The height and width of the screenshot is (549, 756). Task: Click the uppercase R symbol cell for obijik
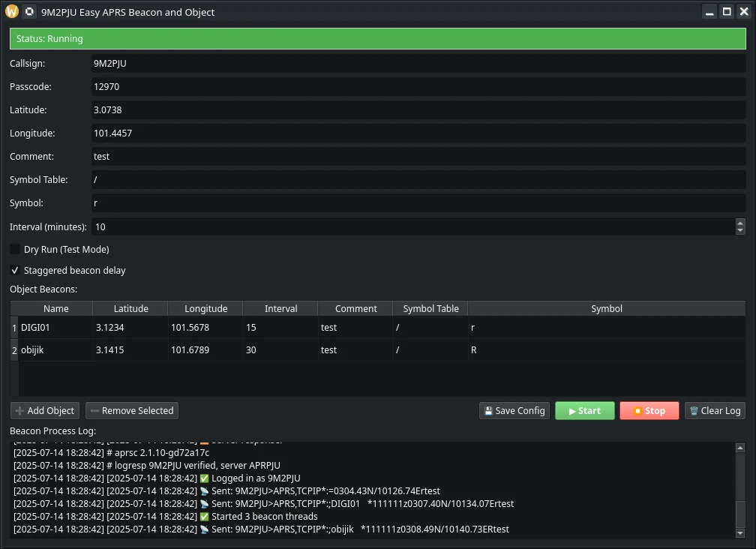[x=607, y=350]
